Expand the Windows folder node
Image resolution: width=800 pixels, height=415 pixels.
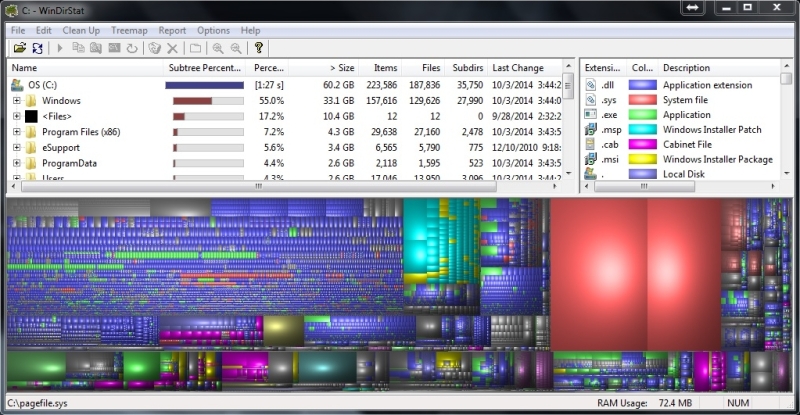tap(17, 101)
